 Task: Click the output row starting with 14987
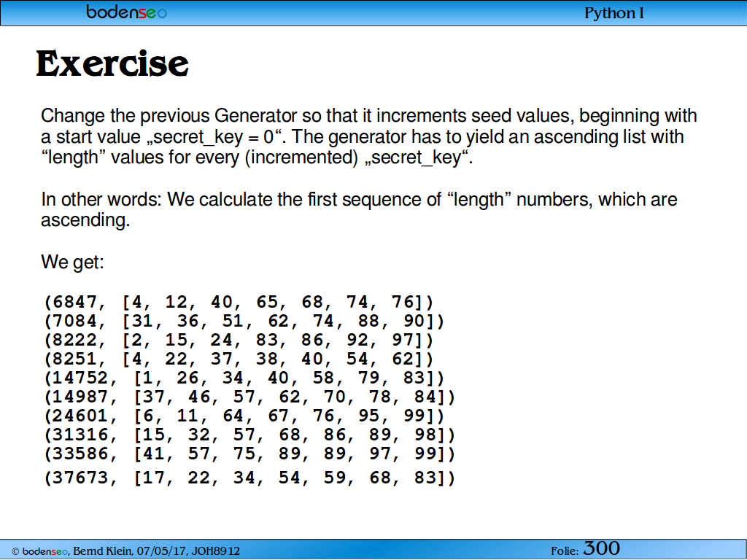(x=250, y=397)
